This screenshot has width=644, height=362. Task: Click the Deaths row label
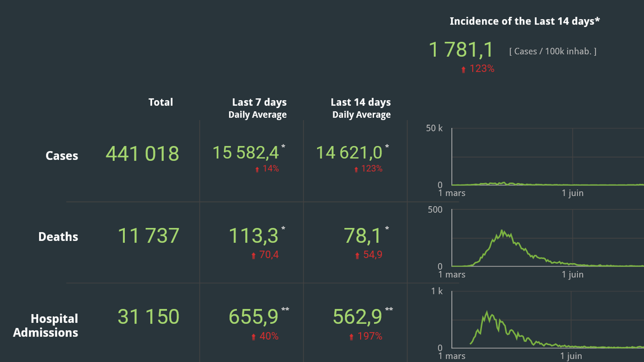[x=58, y=237]
